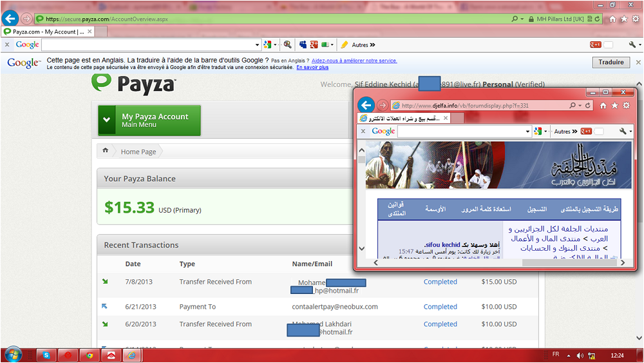
Task: Click Traduire translate button
Action: (611, 62)
